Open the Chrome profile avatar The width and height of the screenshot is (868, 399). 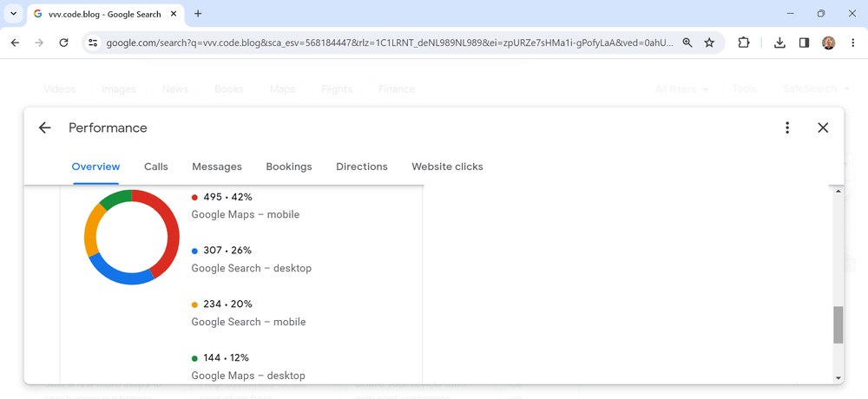(x=828, y=43)
